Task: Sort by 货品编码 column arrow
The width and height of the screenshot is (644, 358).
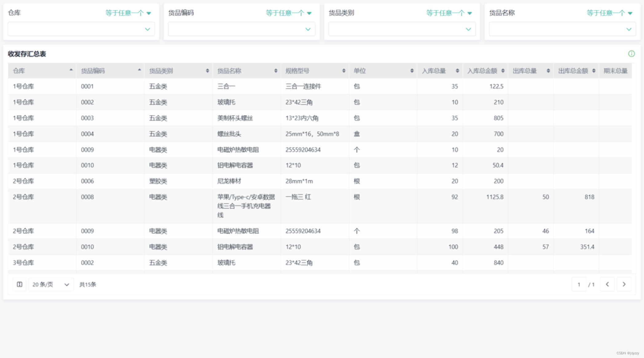Action: point(139,70)
